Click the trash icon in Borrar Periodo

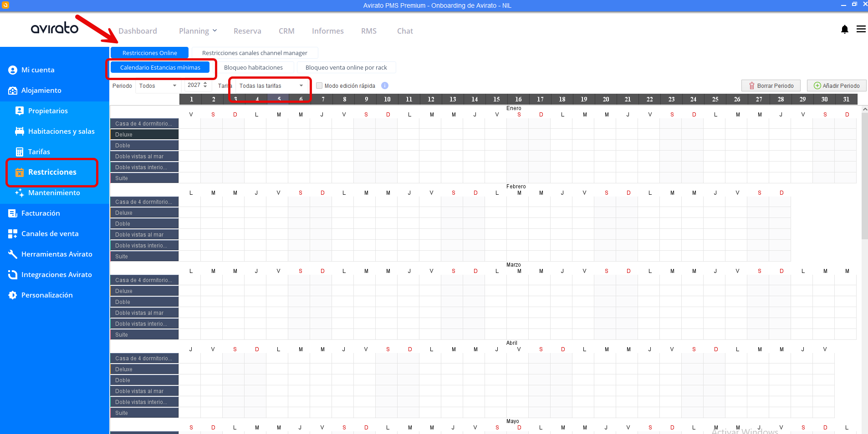752,86
